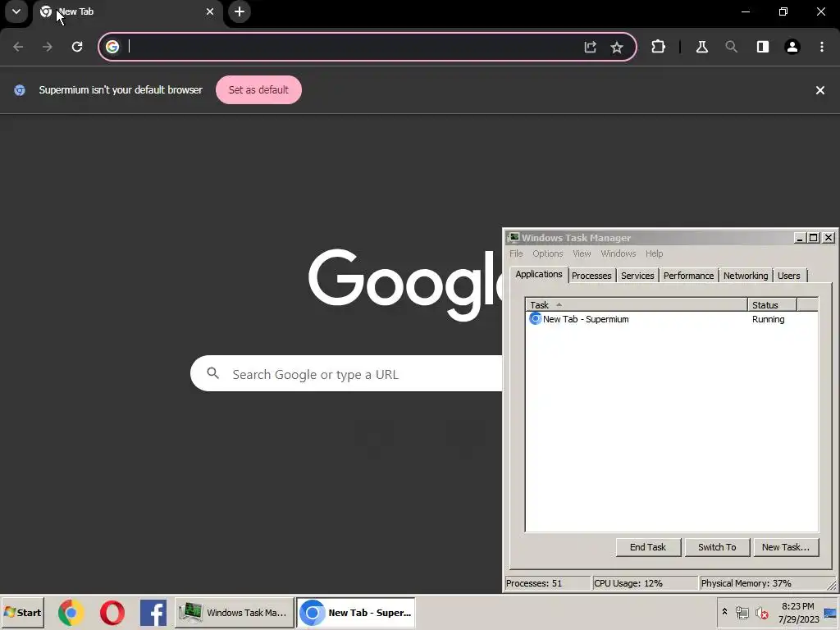Sort by Status column header
840x630 pixels.
click(x=772, y=305)
